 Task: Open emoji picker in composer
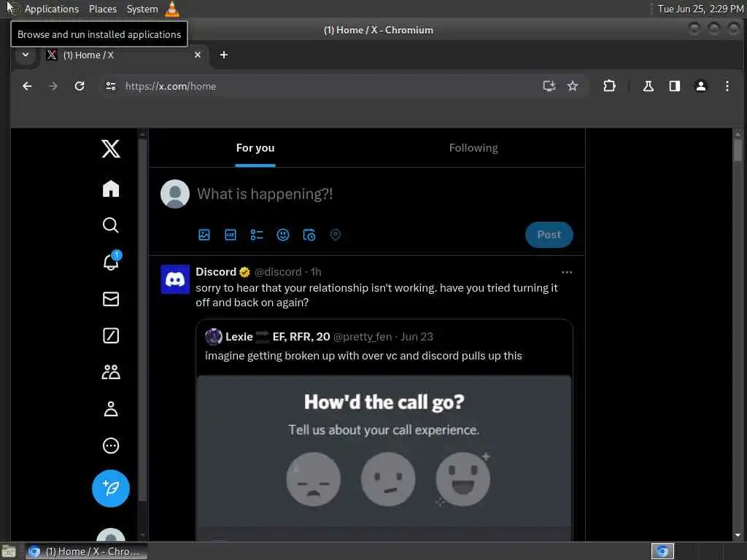pos(283,235)
